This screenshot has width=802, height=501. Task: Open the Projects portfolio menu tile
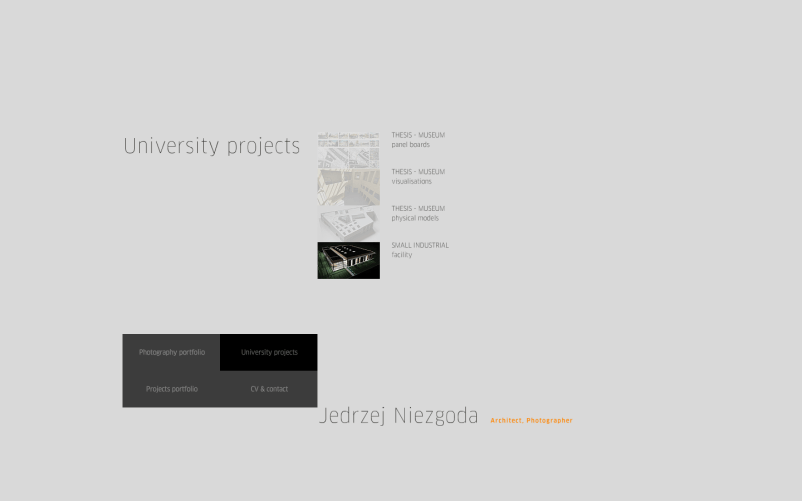171,389
